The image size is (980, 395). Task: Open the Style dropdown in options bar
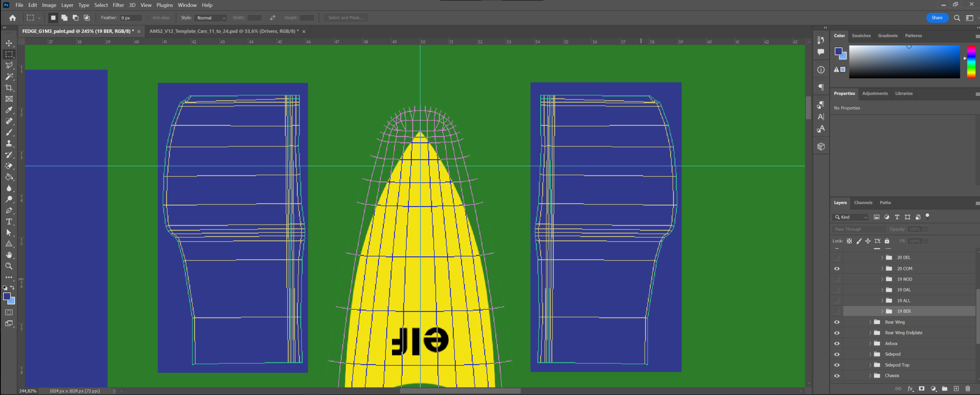click(x=211, y=18)
